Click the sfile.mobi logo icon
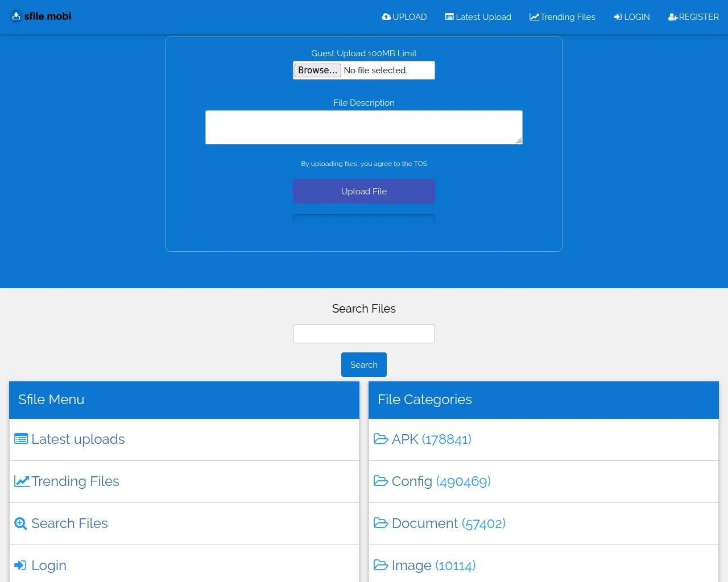 [x=16, y=16]
